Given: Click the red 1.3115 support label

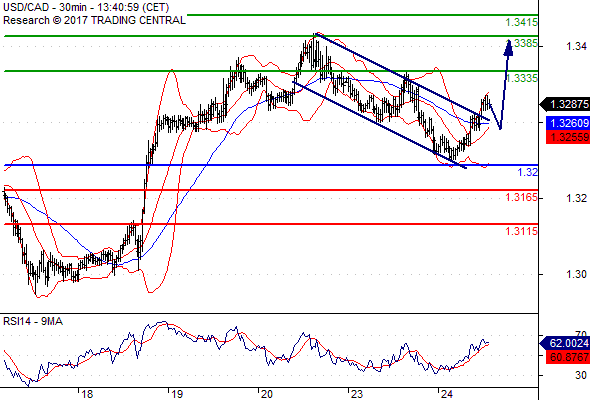Looking at the screenshot, I should click(522, 231).
